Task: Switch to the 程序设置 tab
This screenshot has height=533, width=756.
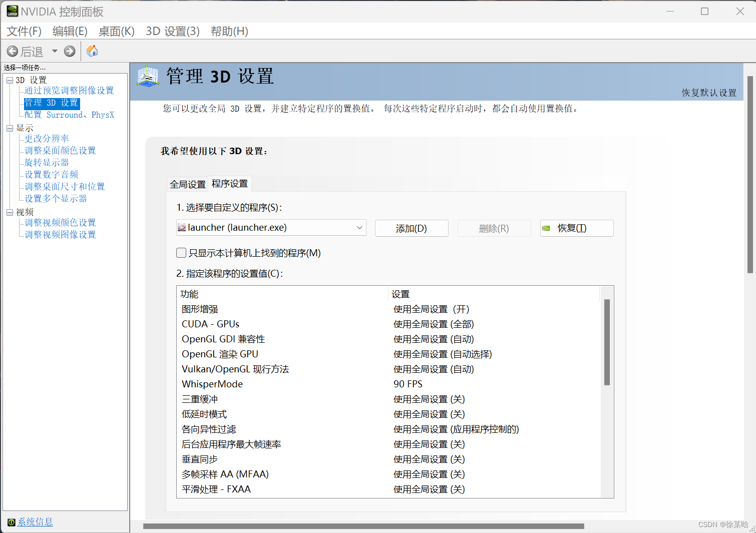Action: point(230,184)
